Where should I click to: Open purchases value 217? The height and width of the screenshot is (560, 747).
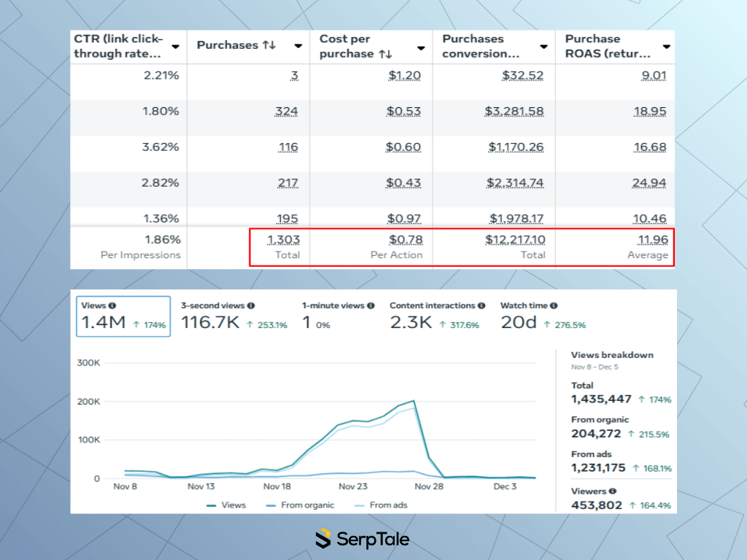(x=287, y=183)
